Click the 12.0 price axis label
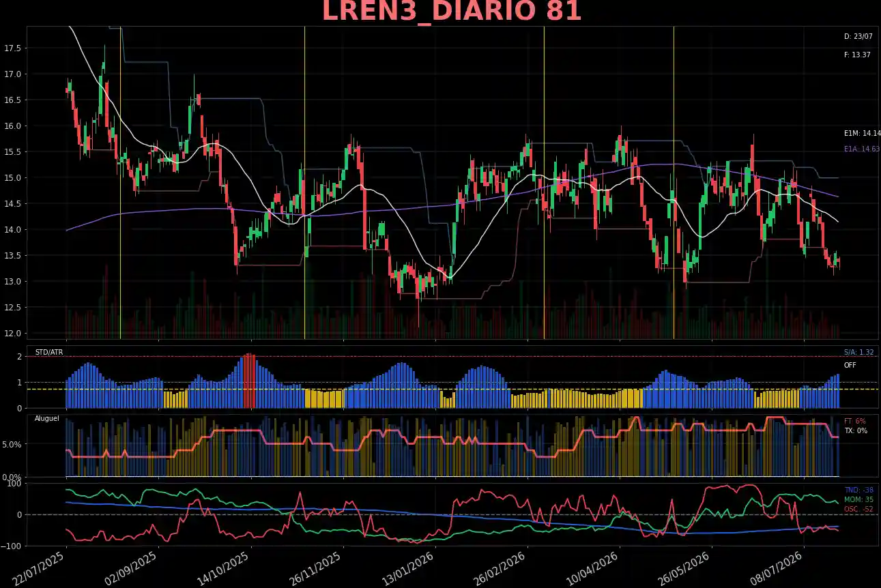 pos(12,334)
